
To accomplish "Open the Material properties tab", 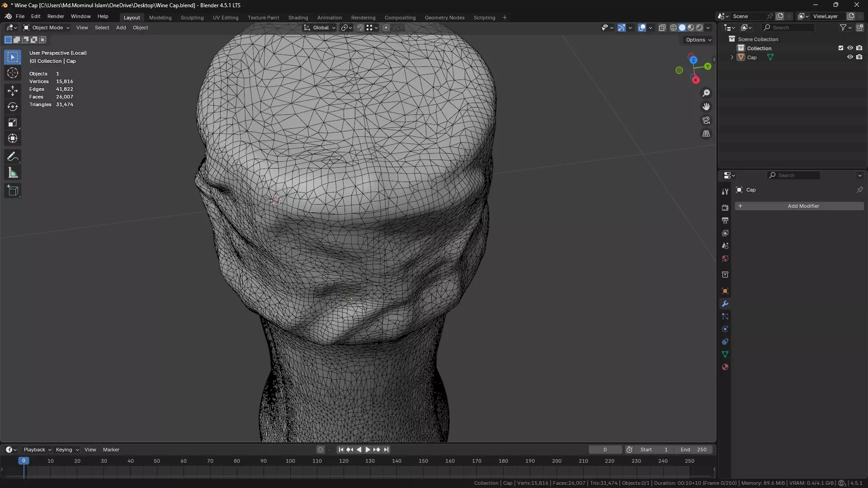I will 725,367.
